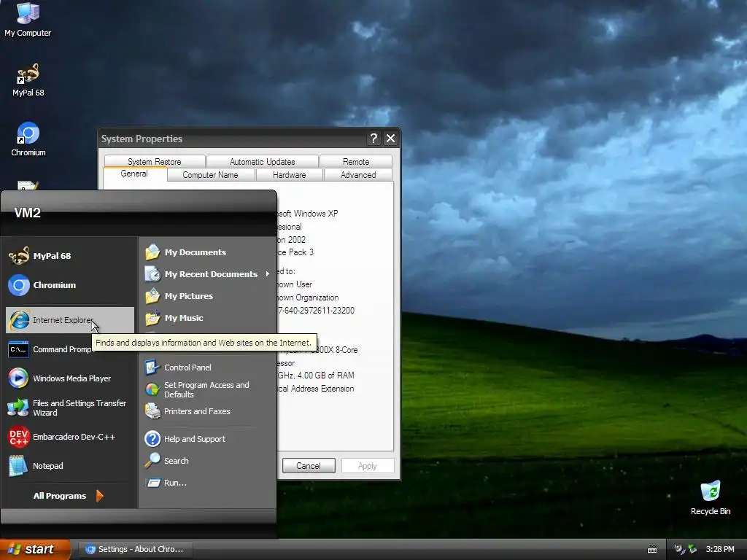The width and height of the screenshot is (747, 560).
Task: Open My Music folder
Action: coord(207,318)
